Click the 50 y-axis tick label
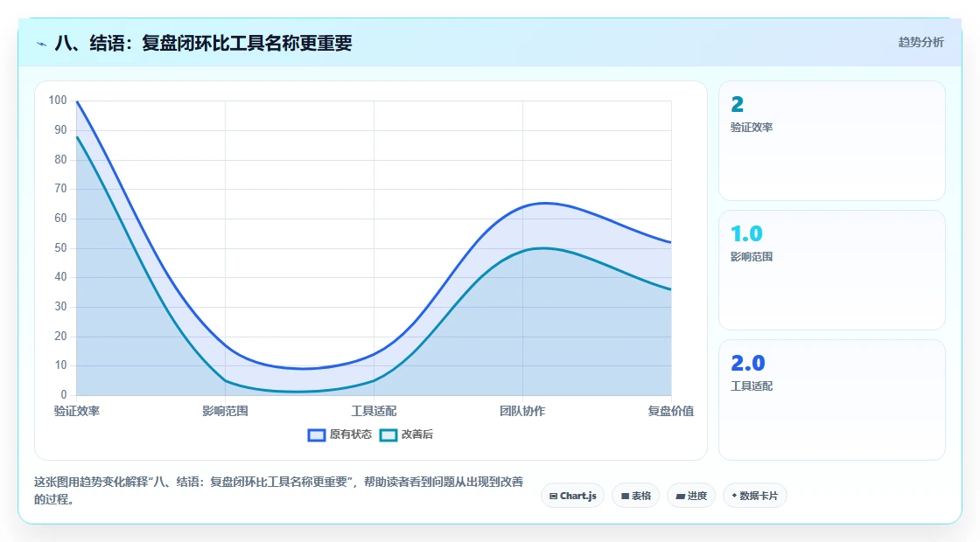980x542 pixels. (60, 248)
